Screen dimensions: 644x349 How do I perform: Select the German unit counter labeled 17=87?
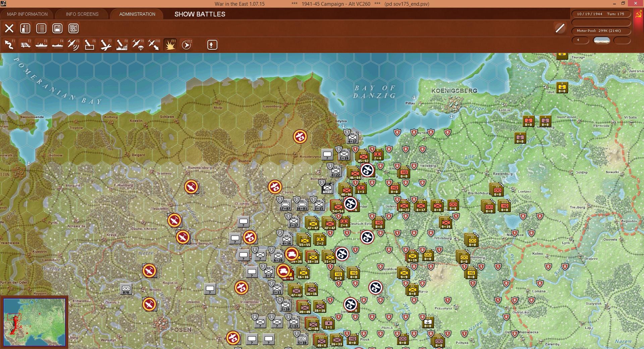pyautogui.click(x=285, y=204)
